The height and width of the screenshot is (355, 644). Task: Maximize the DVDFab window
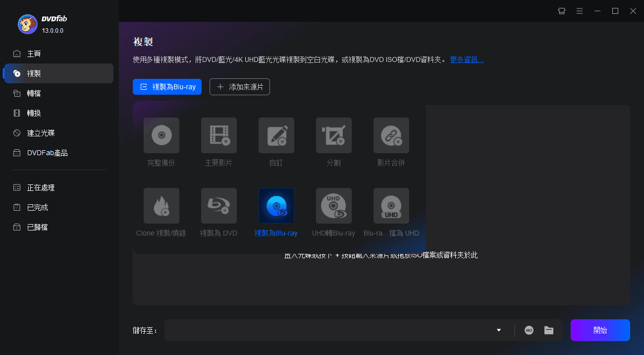pyautogui.click(x=615, y=11)
